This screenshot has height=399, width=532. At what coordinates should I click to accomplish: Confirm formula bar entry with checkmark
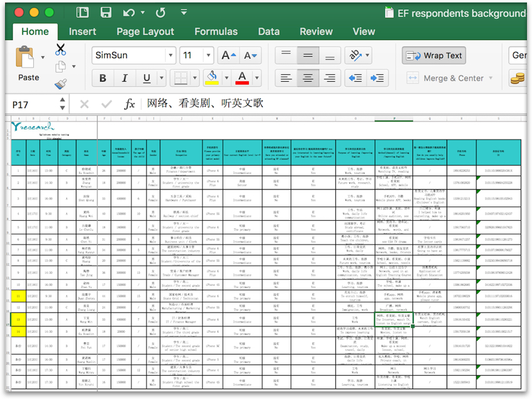[x=106, y=104]
